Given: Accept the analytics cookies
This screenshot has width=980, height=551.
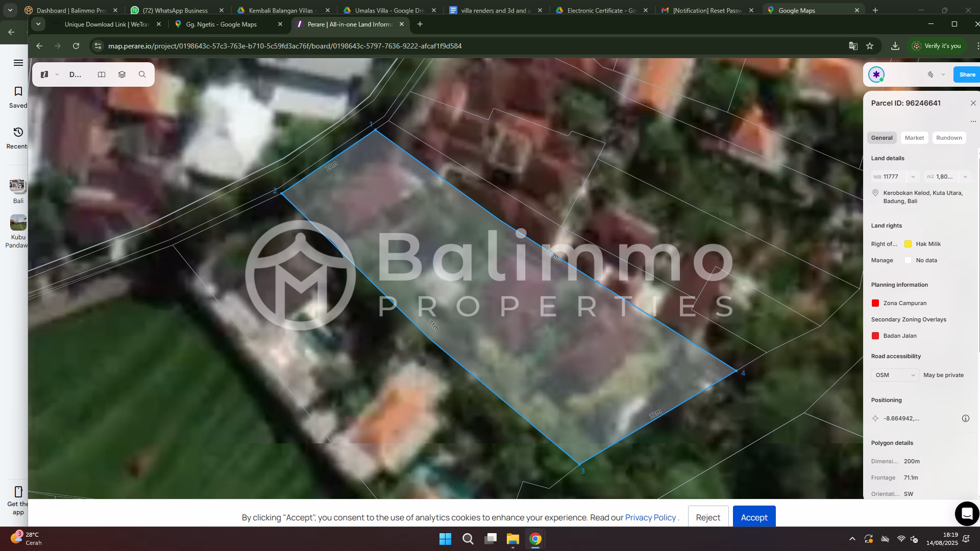Looking at the screenshot, I should [753, 517].
